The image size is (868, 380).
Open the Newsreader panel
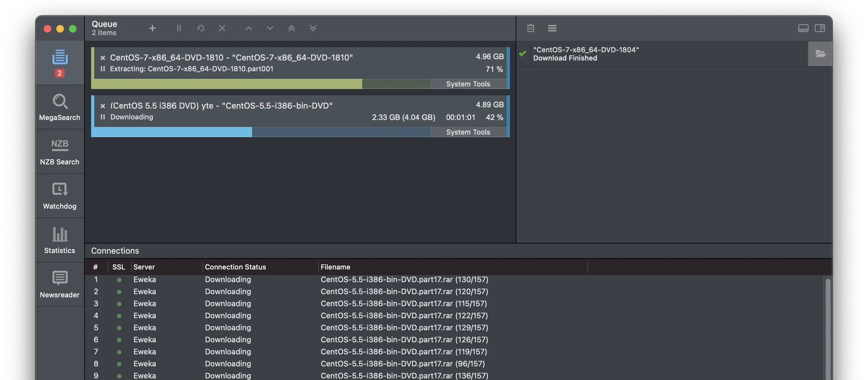60,284
